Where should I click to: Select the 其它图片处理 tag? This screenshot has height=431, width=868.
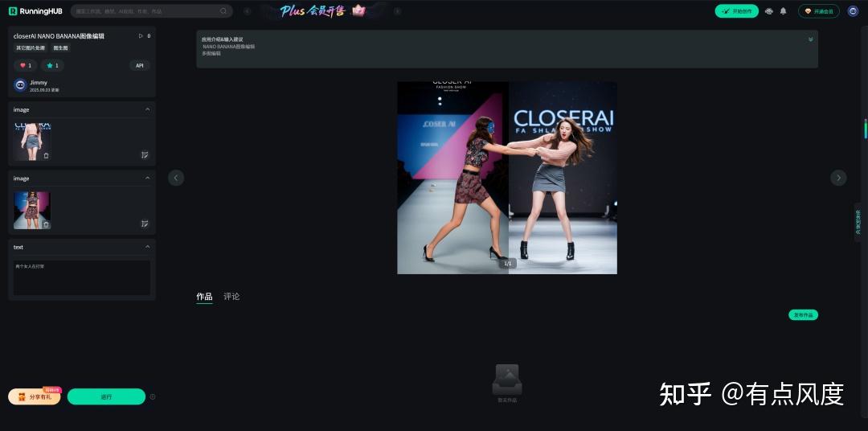(x=31, y=48)
